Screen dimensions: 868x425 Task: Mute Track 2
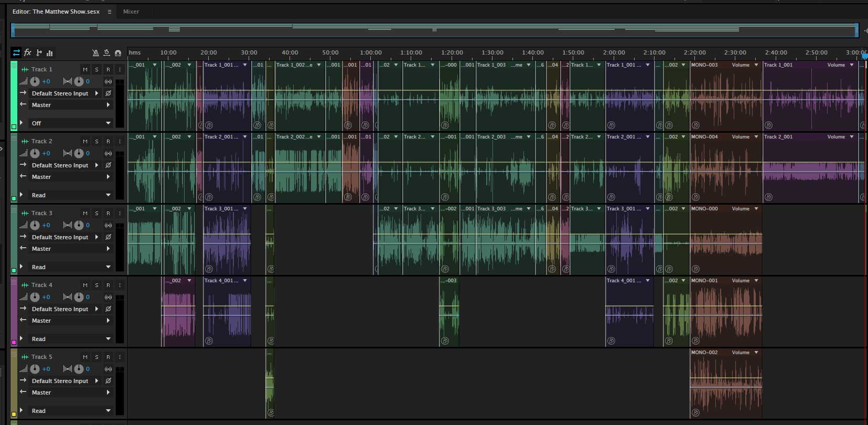pyautogui.click(x=85, y=141)
